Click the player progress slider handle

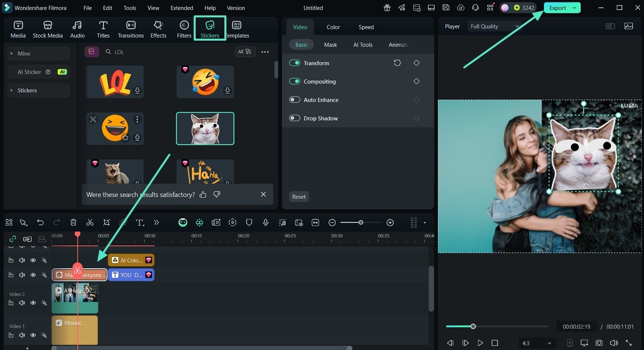pos(473,326)
